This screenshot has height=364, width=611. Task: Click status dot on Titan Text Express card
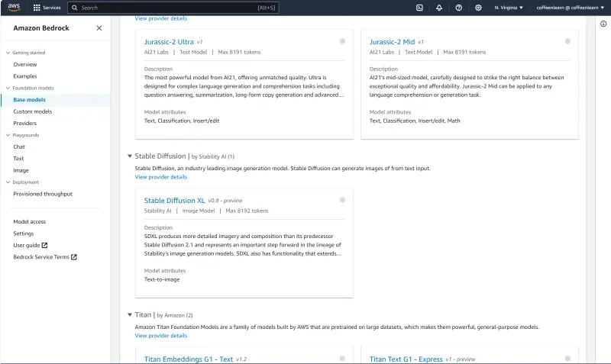[x=567, y=359]
